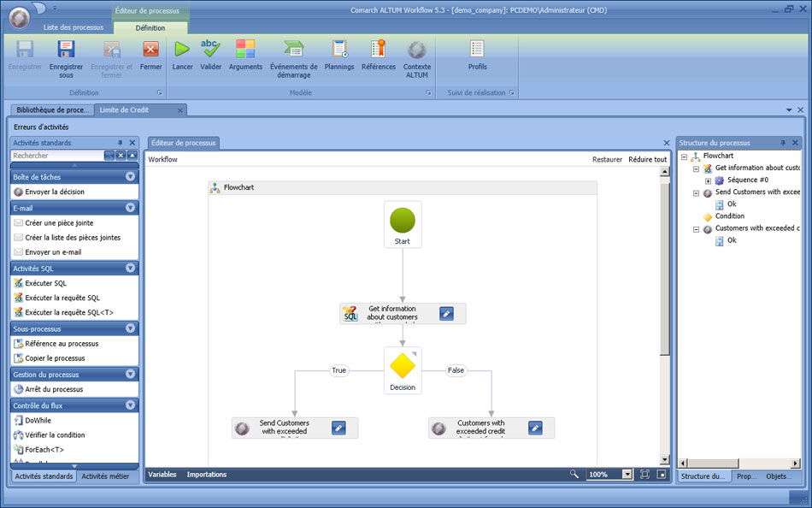Image resolution: width=812 pixels, height=508 pixels.
Task: Select Créer une pièce jointe activity
Action: (74, 223)
